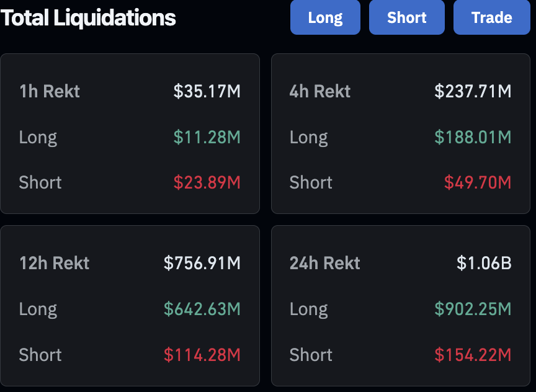Select the 4h Rekt total $237.71M

click(x=473, y=91)
